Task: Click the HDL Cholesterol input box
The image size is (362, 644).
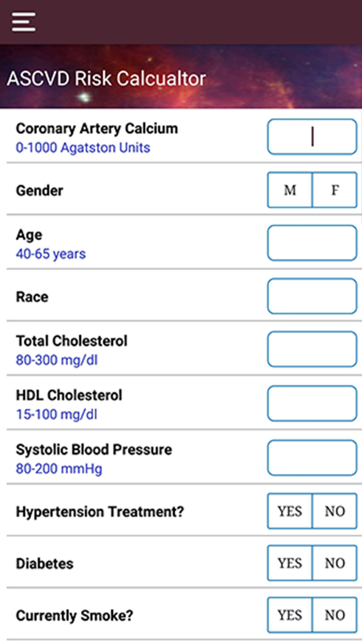Action: (312, 403)
